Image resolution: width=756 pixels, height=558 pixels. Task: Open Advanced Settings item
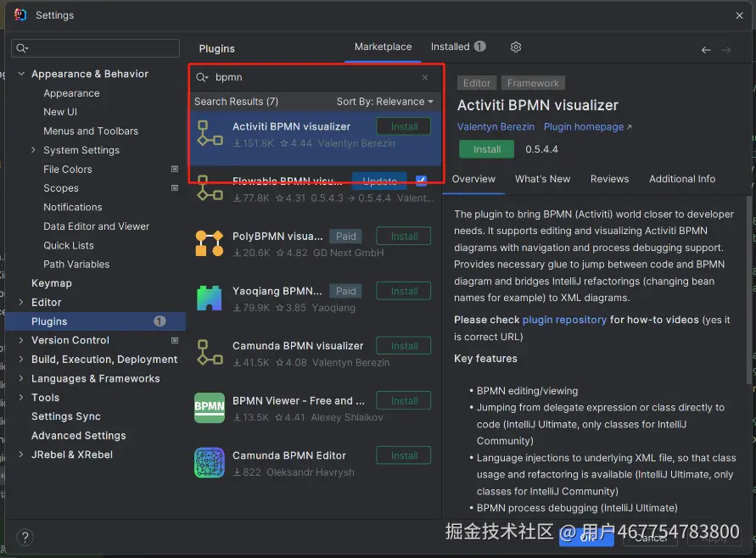(x=79, y=436)
